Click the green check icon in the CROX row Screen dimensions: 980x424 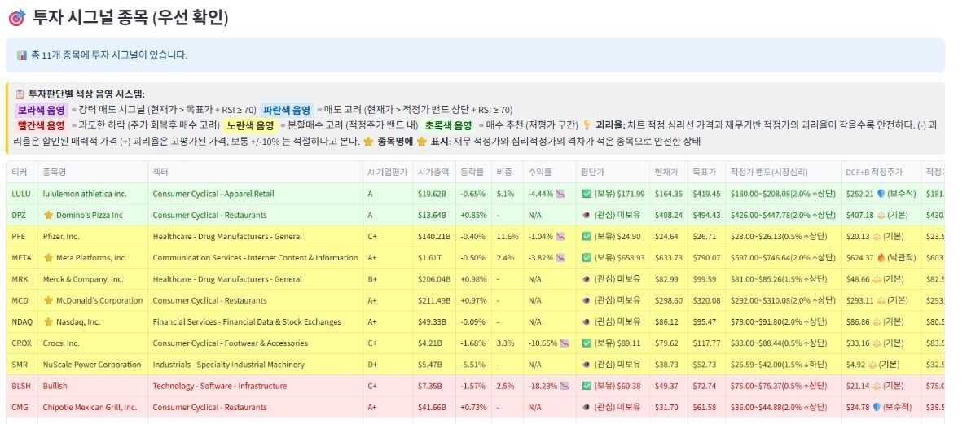coord(587,343)
